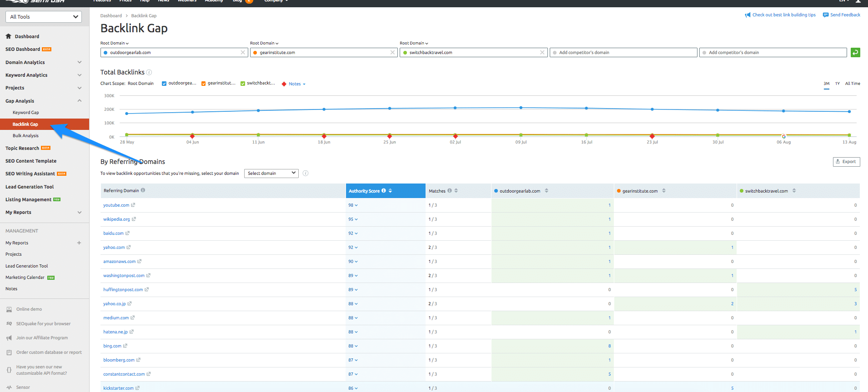Click the API format braces icon
Viewport: 868px width, 392px height.
tap(9, 370)
